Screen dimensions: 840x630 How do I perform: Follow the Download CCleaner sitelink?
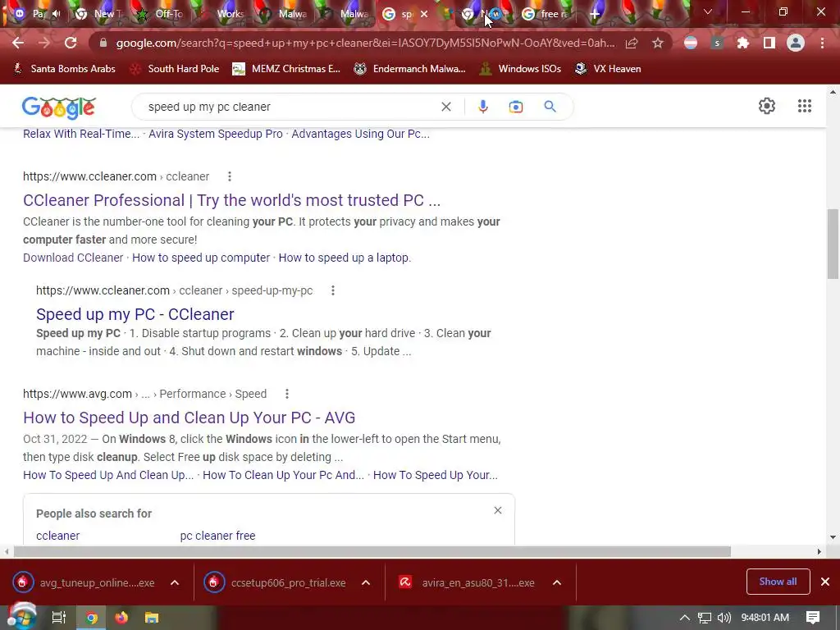73,258
